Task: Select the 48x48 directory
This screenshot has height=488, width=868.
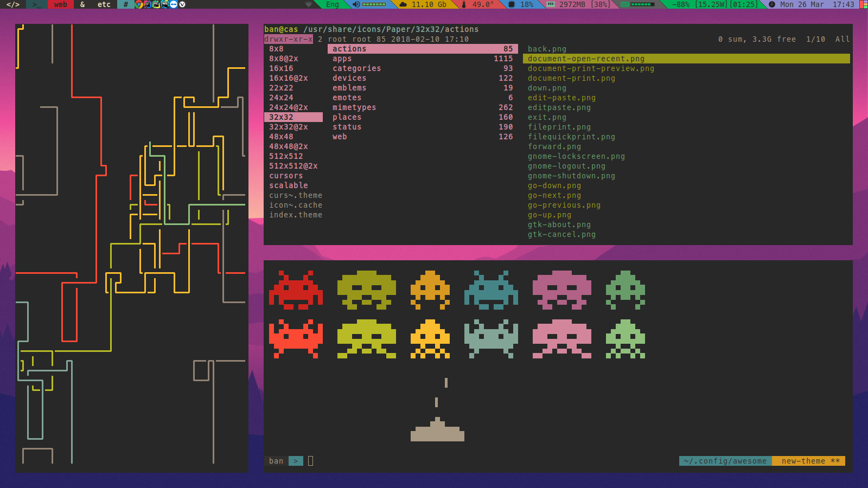Action: click(281, 137)
